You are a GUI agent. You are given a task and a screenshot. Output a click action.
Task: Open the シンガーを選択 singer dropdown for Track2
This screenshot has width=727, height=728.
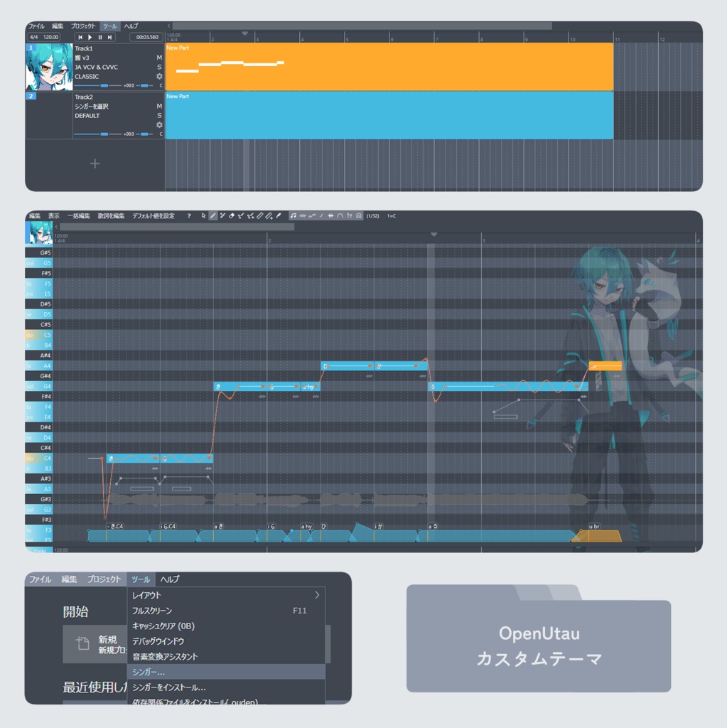91,107
